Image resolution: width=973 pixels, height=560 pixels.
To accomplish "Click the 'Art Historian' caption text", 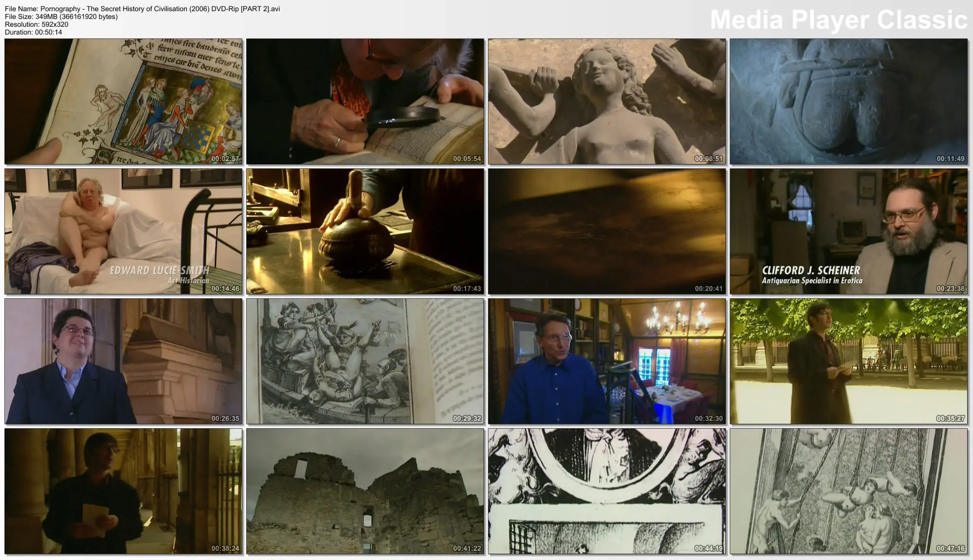I will coord(188,281).
